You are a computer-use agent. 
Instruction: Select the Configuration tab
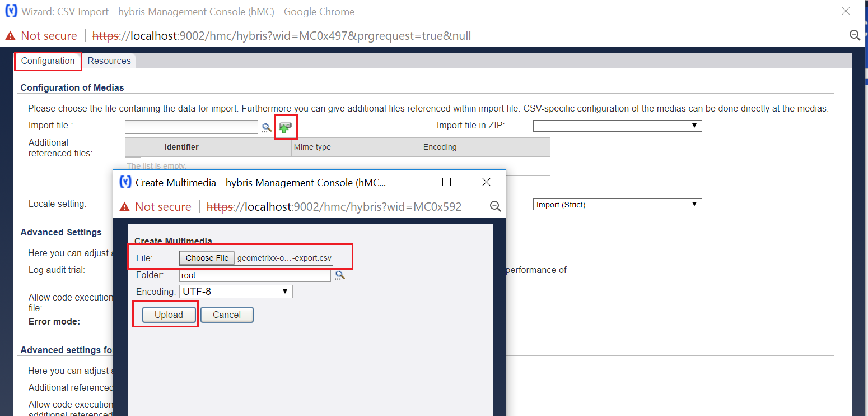(x=48, y=61)
